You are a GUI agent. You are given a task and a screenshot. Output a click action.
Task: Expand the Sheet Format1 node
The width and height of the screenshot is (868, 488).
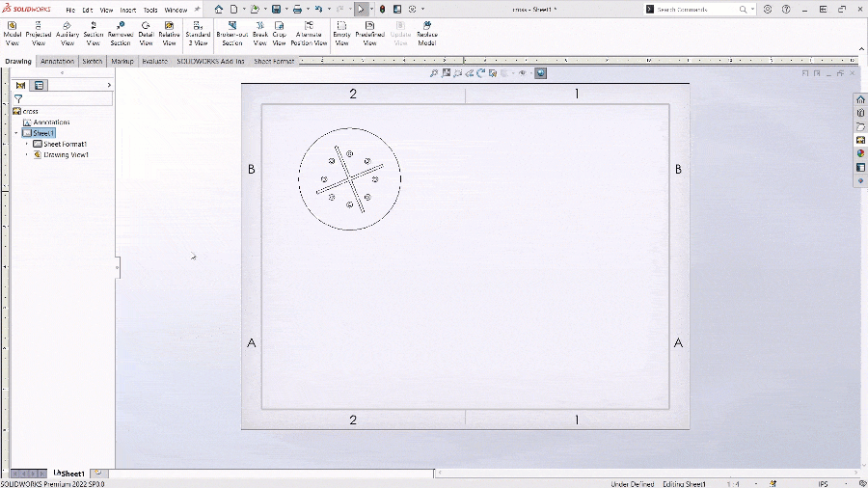[27, 144]
